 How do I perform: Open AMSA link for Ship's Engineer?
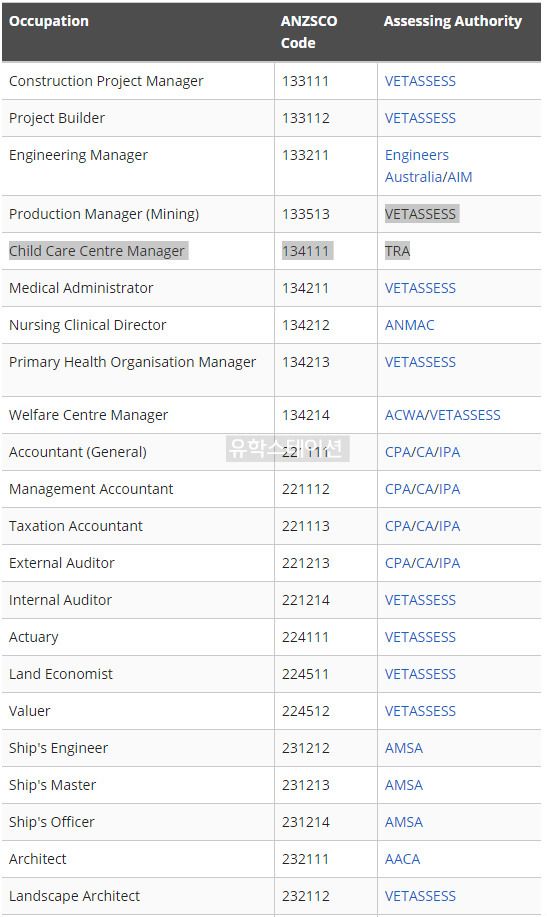coord(404,747)
